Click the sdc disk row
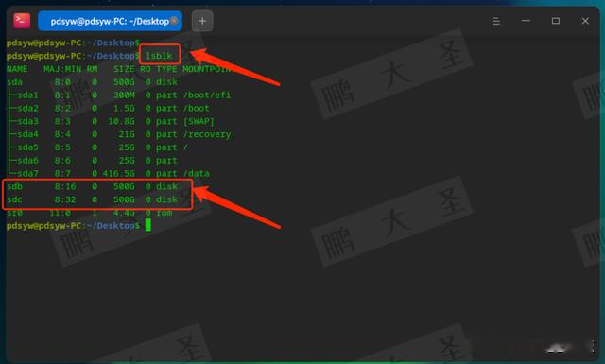The height and width of the screenshot is (364, 605). (93, 199)
